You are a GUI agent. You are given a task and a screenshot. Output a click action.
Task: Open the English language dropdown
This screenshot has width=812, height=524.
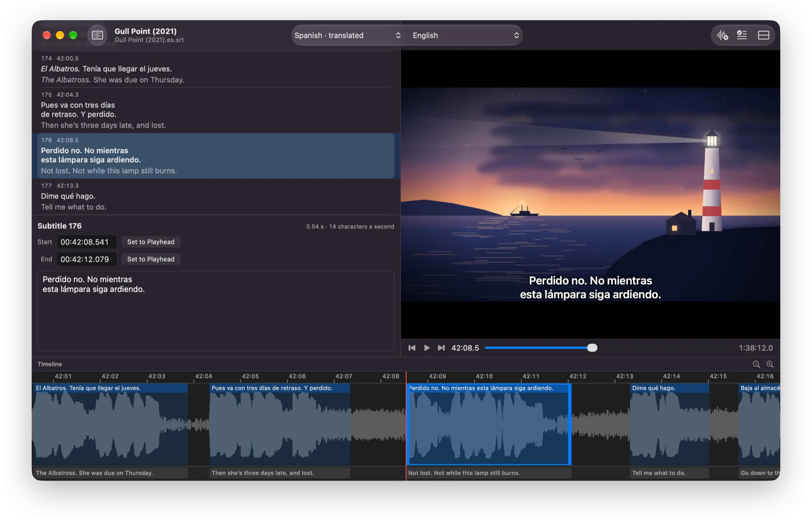click(465, 35)
